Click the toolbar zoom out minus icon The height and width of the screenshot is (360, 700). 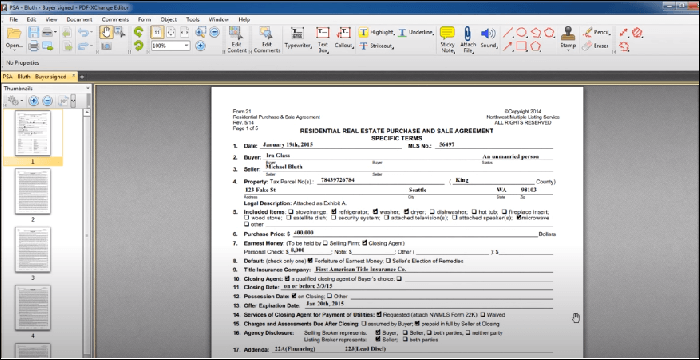coord(214,32)
